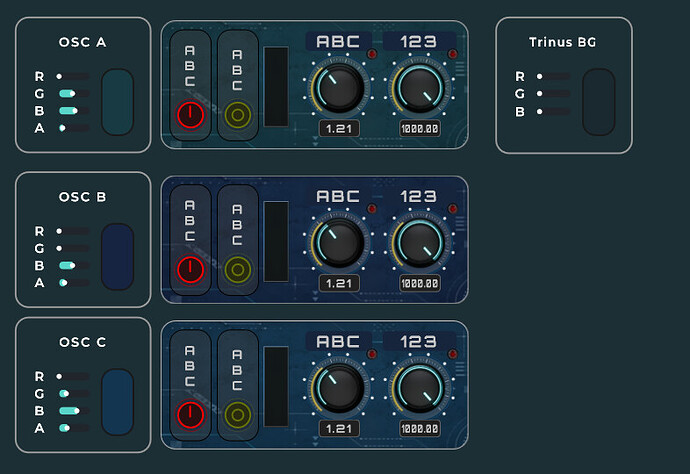Click the OSC A color swatch

117,102
